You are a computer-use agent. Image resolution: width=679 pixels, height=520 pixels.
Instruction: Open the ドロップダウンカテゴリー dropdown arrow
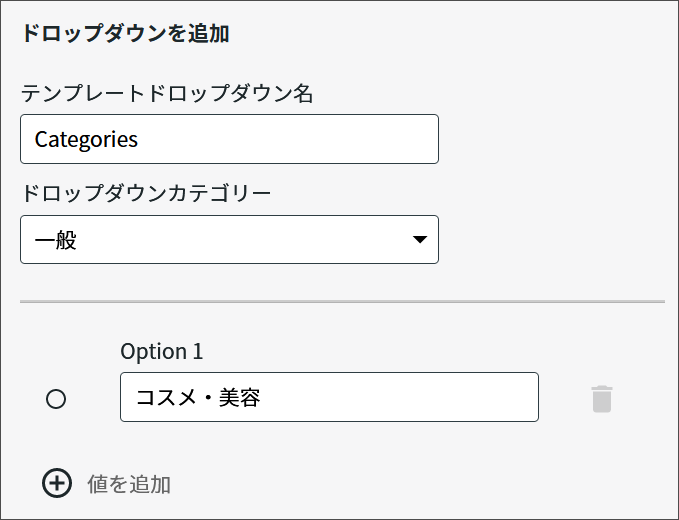(x=420, y=239)
